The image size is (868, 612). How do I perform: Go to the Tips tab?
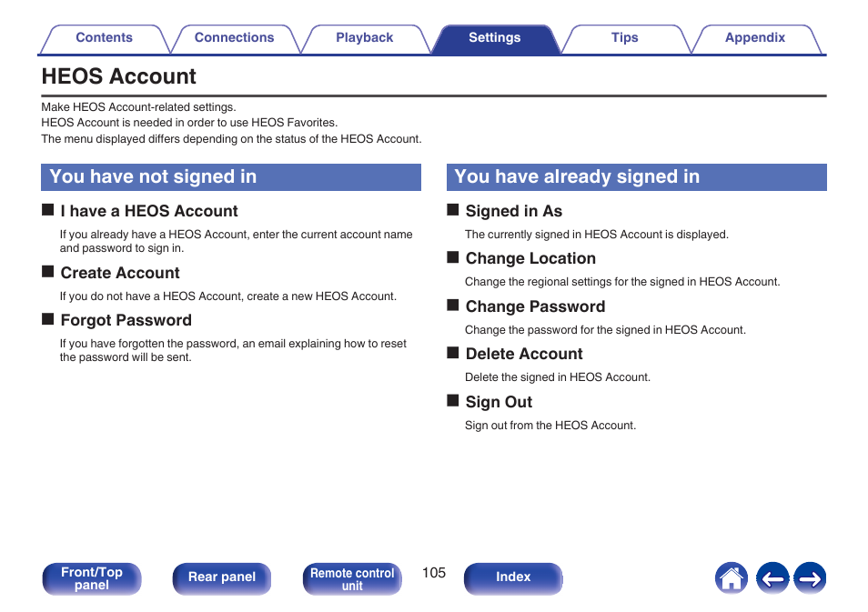[624, 38]
